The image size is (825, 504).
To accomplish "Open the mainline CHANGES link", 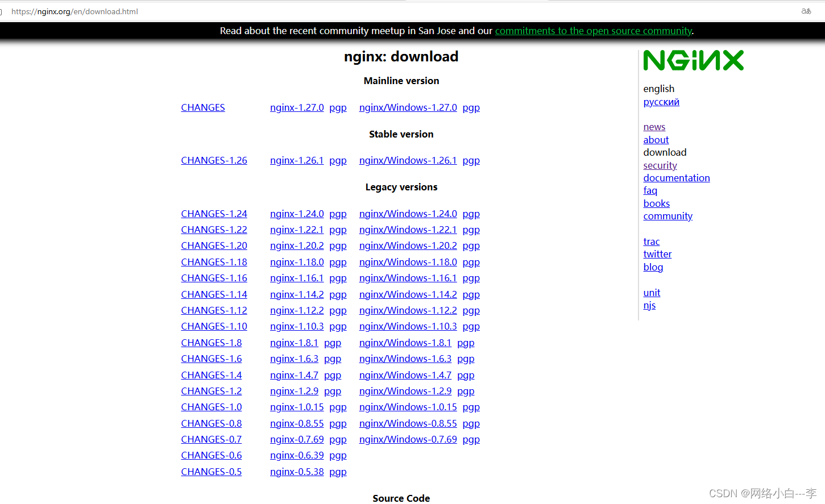I will pyautogui.click(x=203, y=107).
